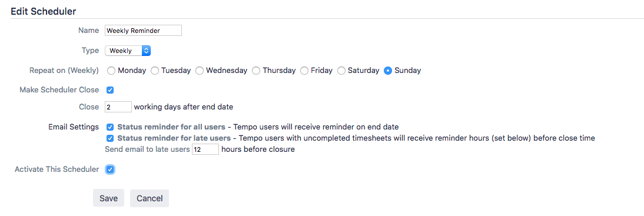Toggle Status reminder for late users checkbox
Viewport: 644px width, 216px height.
(110, 138)
